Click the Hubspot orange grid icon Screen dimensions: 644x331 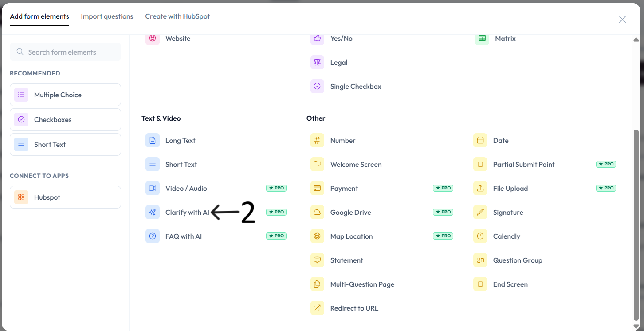[x=21, y=197]
